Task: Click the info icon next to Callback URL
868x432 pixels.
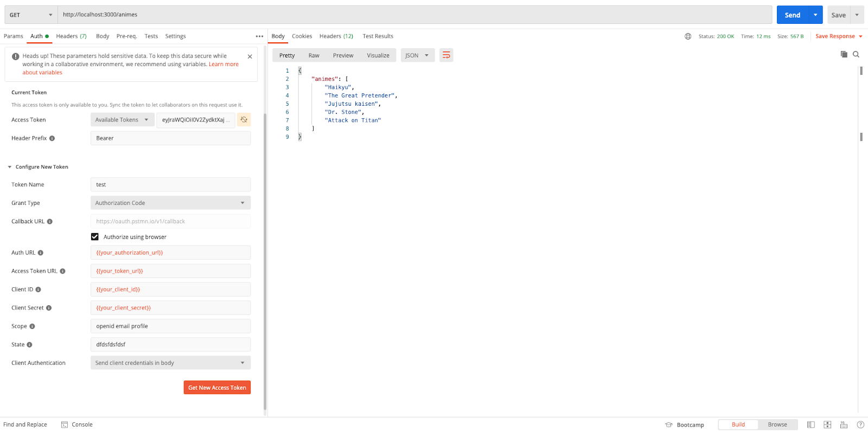Action: [x=50, y=222]
